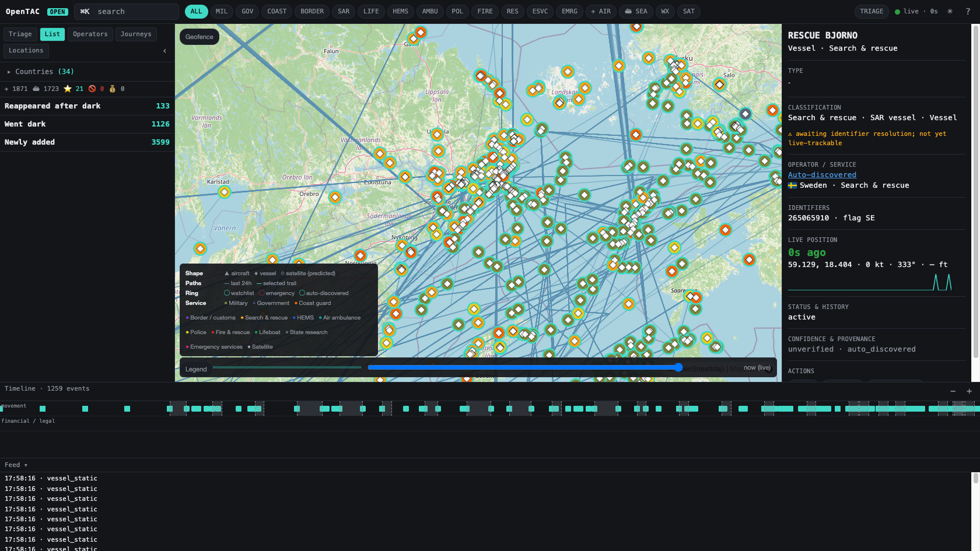Viewport: 980px width, 551px height.
Task: Enable the ALL filter chip
Action: coord(196,12)
